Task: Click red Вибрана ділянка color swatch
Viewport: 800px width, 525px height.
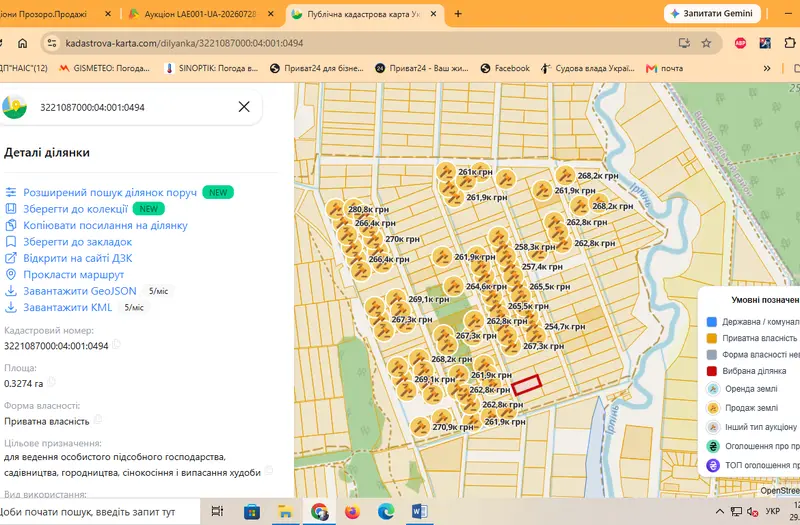Action: point(712,371)
